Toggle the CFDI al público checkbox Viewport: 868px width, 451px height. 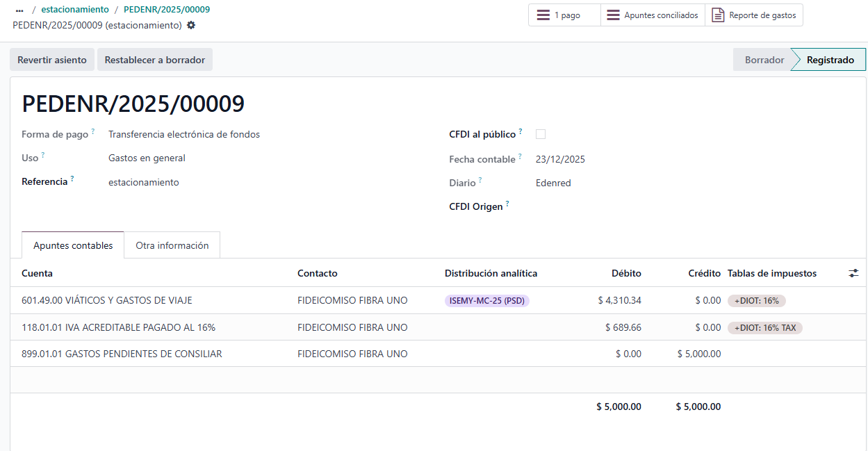pyautogui.click(x=541, y=134)
